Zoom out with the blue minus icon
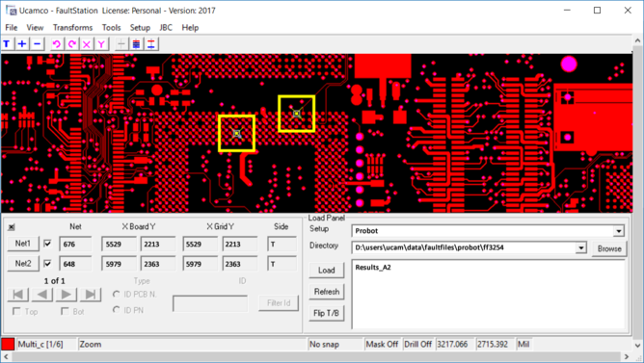 (x=38, y=44)
